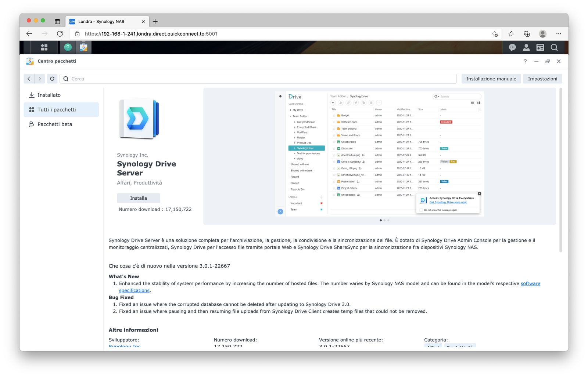Minimize the Centro pacchetti window
The image size is (588, 377).
click(536, 61)
